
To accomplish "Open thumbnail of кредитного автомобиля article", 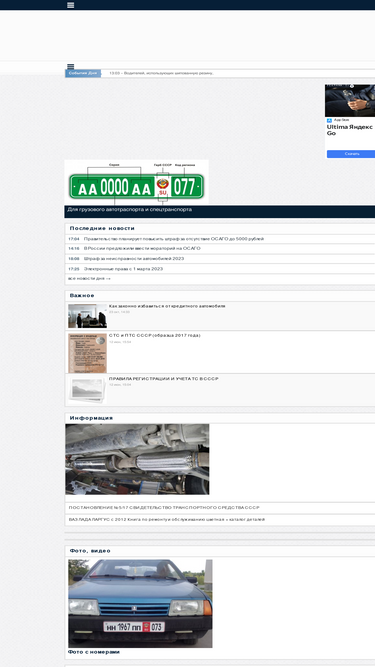I will (88, 316).
